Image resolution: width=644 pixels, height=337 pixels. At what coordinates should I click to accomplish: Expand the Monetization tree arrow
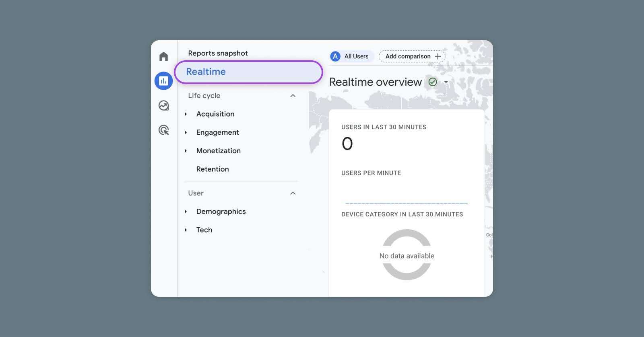tap(186, 151)
